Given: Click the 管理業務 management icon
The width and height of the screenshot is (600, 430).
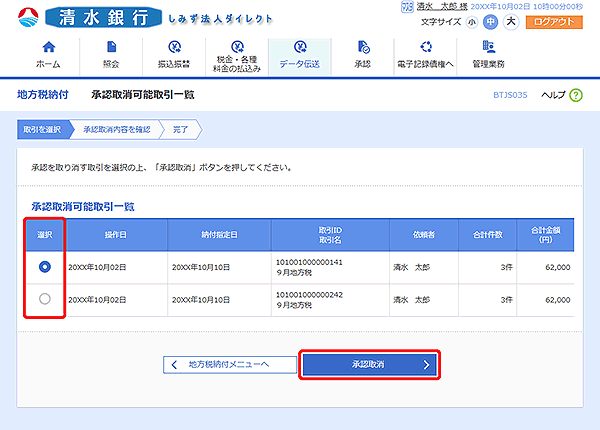Looking at the screenshot, I should pos(489,47).
